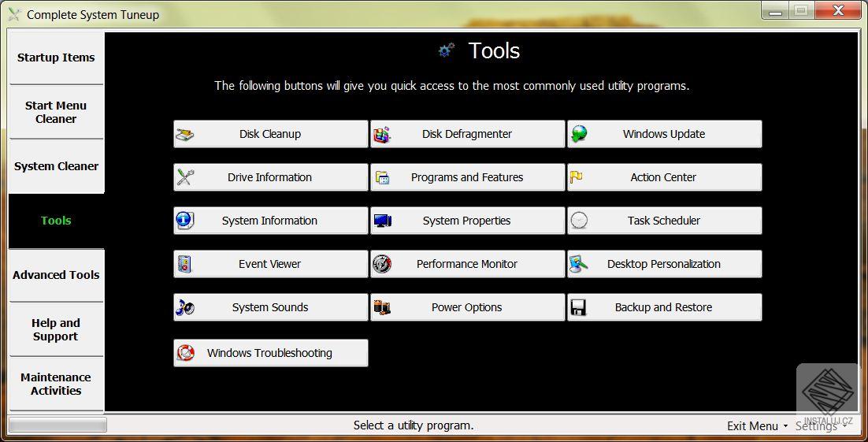
Task: Click the Backup and Restore floppy icon
Action: [578, 307]
